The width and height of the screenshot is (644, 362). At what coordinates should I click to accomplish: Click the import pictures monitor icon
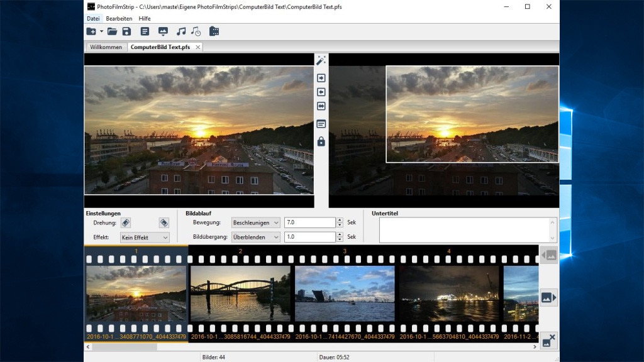pos(163,31)
